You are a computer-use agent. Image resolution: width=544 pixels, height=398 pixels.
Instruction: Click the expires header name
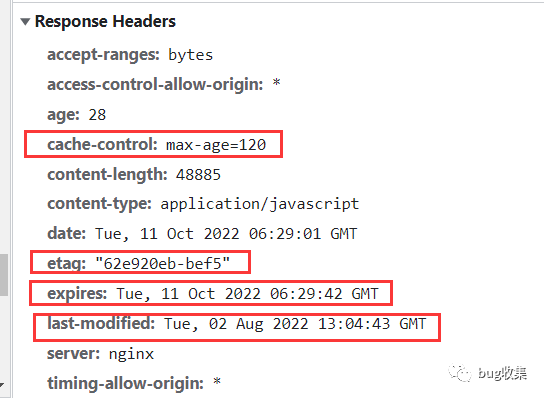tap(77, 294)
